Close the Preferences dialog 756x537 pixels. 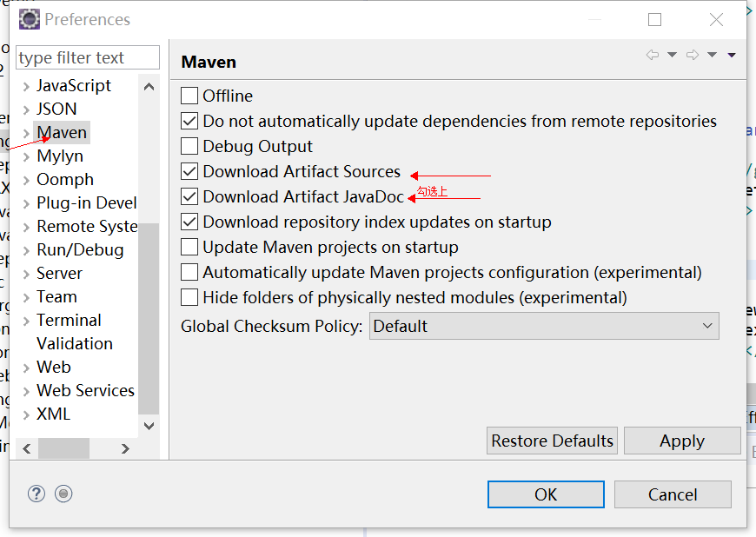point(717,20)
